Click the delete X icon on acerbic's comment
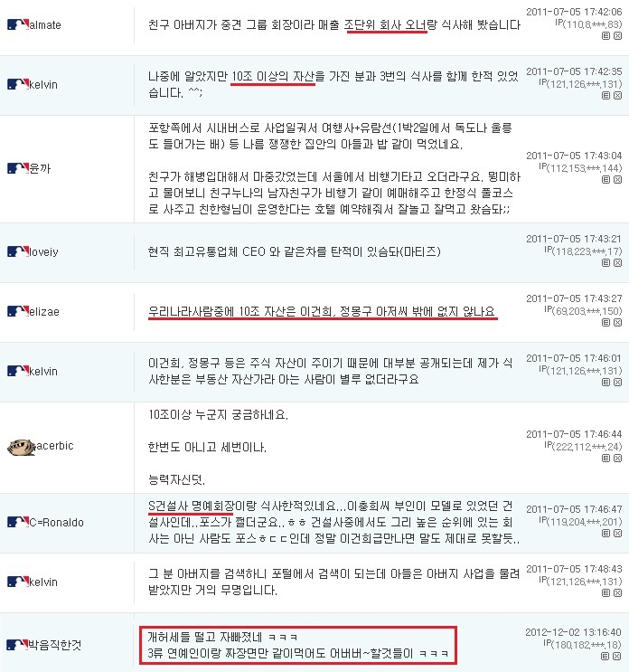 [617, 459]
